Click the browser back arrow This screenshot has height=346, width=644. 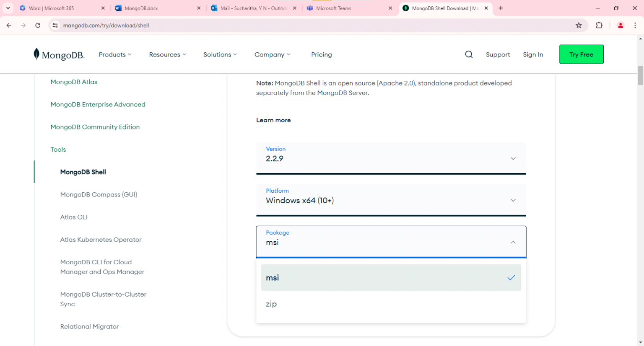(x=9, y=25)
